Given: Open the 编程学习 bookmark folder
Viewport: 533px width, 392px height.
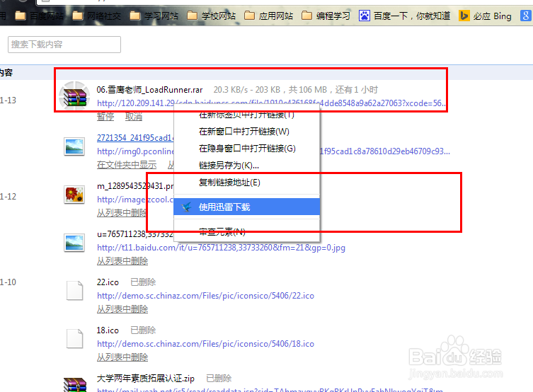Looking at the screenshot, I should coord(326,16).
